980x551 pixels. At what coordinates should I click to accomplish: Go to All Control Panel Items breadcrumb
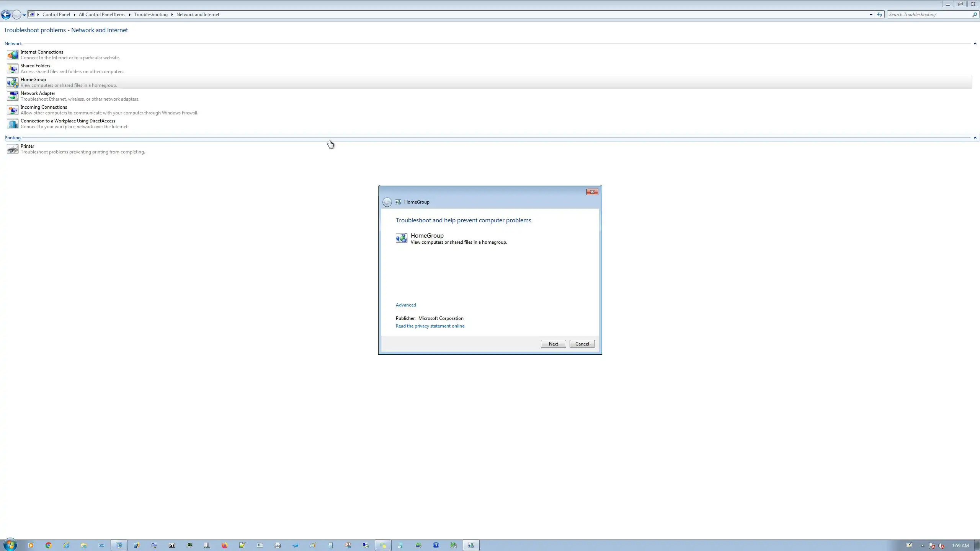(x=102, y=15)
